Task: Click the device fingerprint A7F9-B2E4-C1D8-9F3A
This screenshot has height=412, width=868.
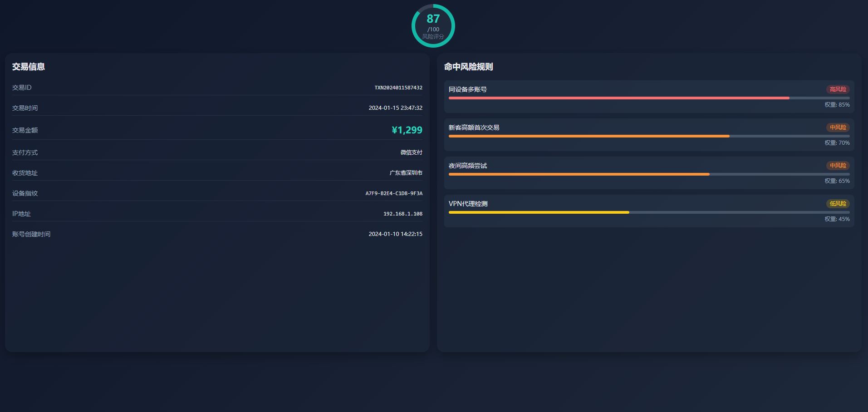Action: coord(393,193)
